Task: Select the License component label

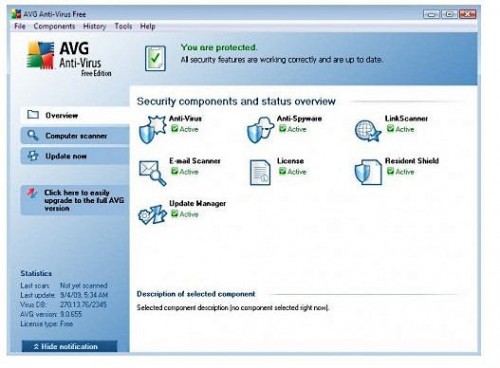Action: [290, 161]
